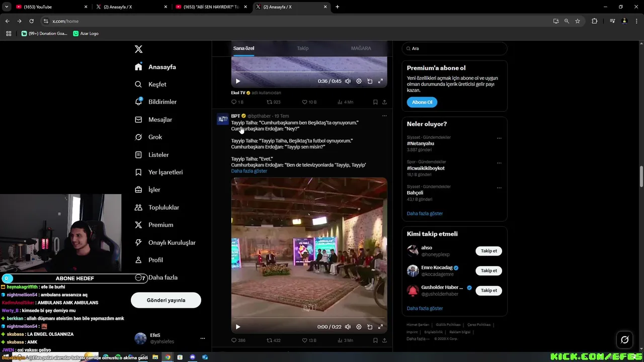This screenshot has width=644, height=362.
Task: Open Anasayfa from the sidebar
Action: (155, 67)
